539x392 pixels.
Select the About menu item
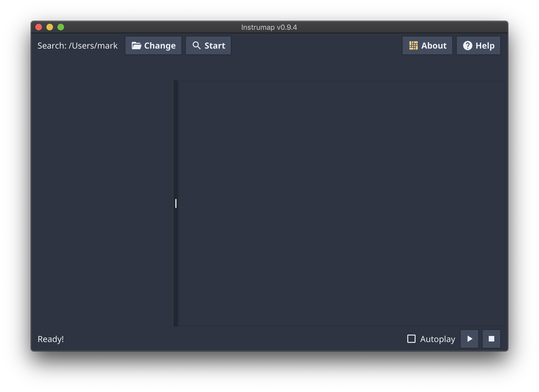427,45
